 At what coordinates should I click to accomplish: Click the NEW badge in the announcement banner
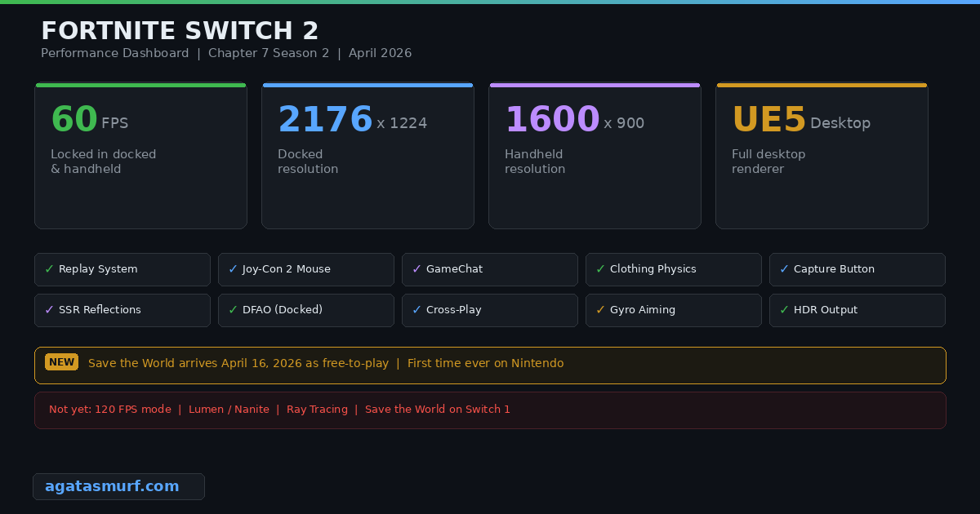point(61,362)
